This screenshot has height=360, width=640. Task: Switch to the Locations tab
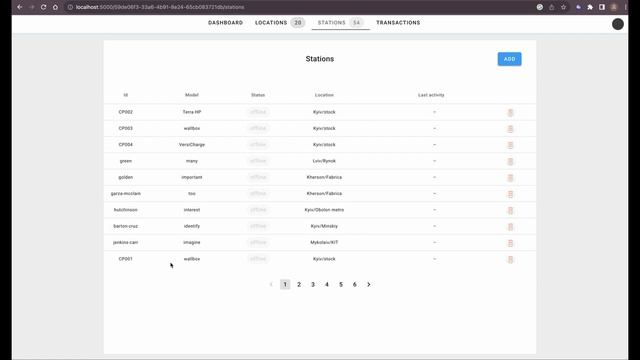(280, 23)
